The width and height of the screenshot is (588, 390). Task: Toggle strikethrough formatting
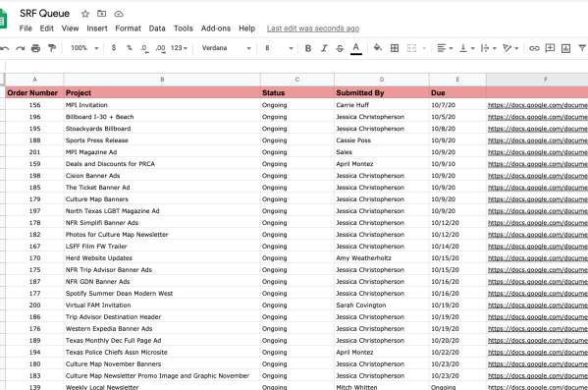(x=340, y=48)
